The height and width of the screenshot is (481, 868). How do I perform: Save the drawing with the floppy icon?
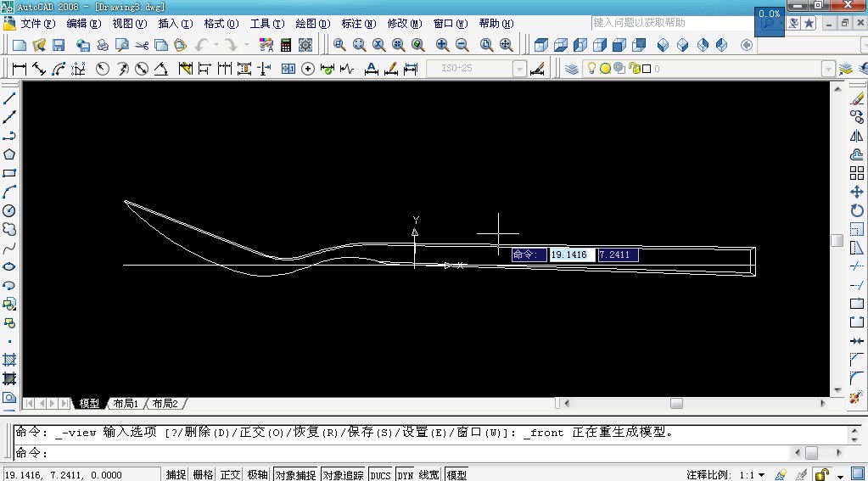click(59, 46)
